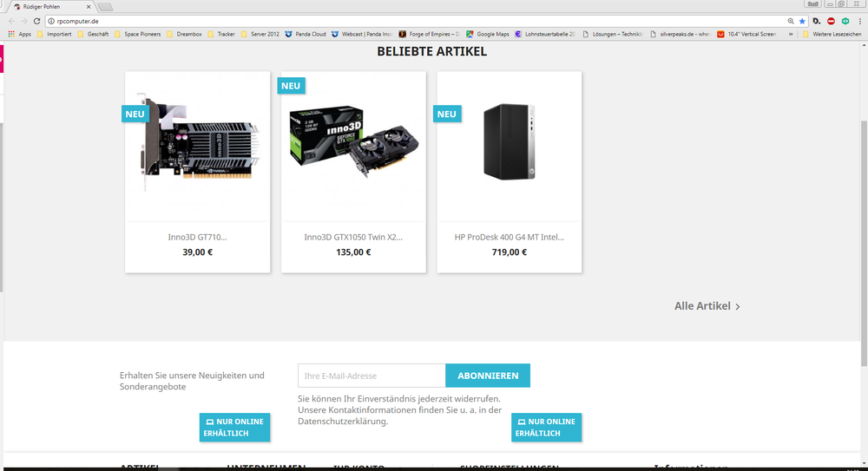The height and width of the screenshot is (471, 868).
Task: Open the Weitere Lesezeichen folder
Action: (x=832, y=34)
